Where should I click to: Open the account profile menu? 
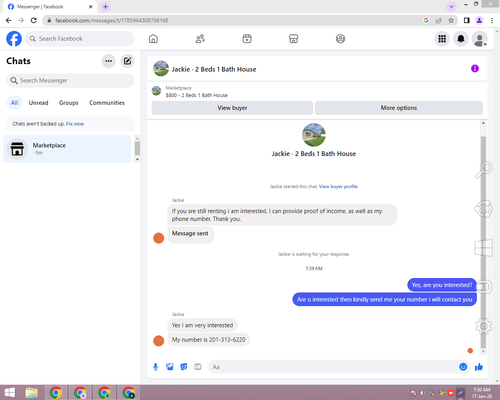tap(480, 39)
